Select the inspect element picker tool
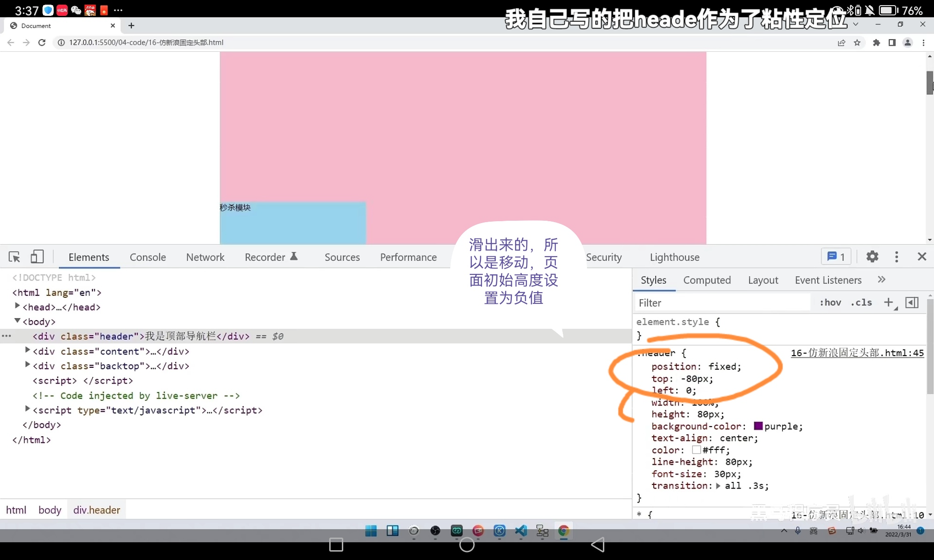Image resolution: width=934 pixels, height=560 pixels. 14,257
